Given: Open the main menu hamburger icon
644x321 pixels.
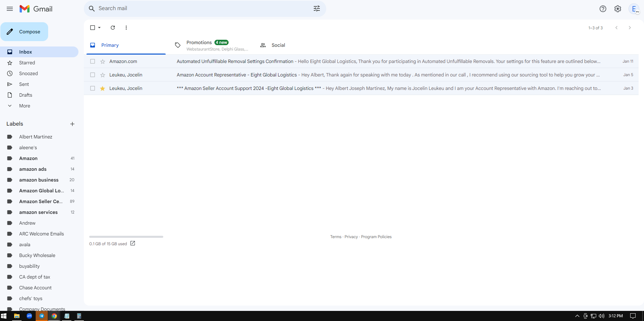Looking at the screenshot, I should click(10, 9).
